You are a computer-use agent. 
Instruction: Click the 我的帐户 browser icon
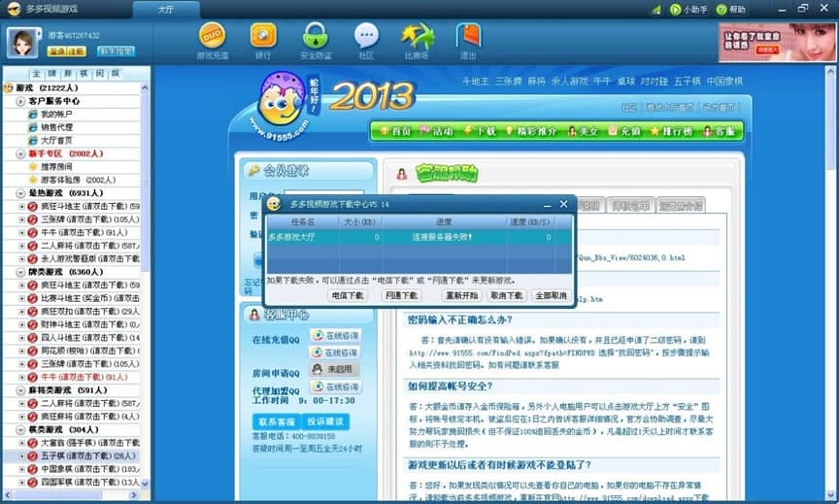[x=33, y=114]
